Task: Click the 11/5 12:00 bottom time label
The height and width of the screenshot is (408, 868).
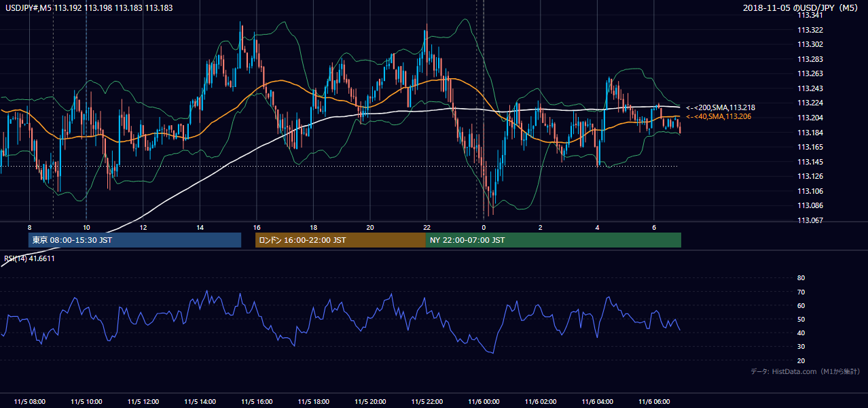Action: pyautogui.click(x=143, y=402)
